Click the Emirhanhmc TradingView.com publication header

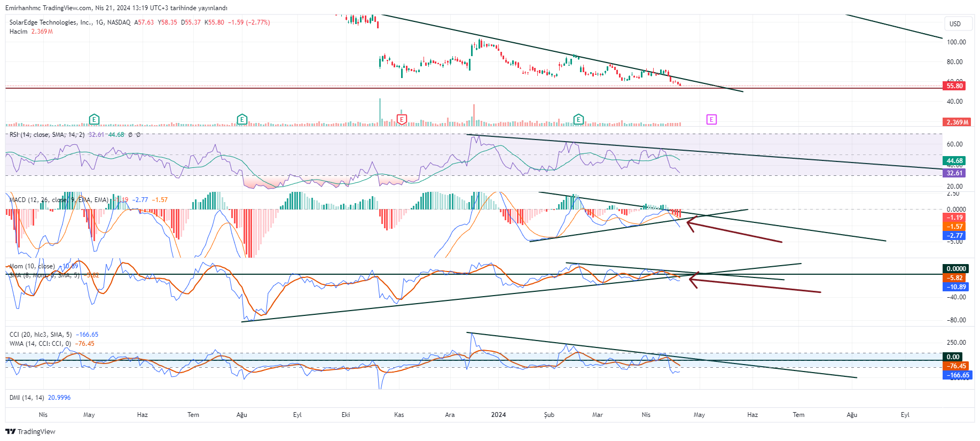pos(116,8)
